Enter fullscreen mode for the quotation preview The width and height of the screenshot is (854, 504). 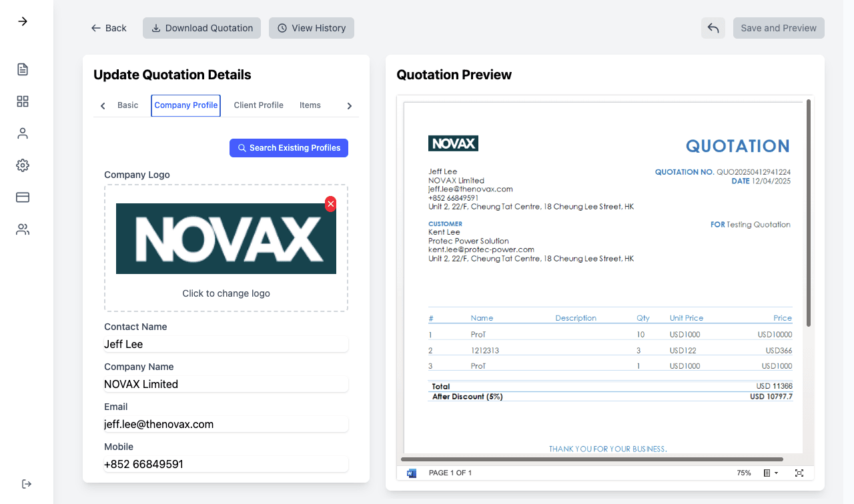(799, 473)
